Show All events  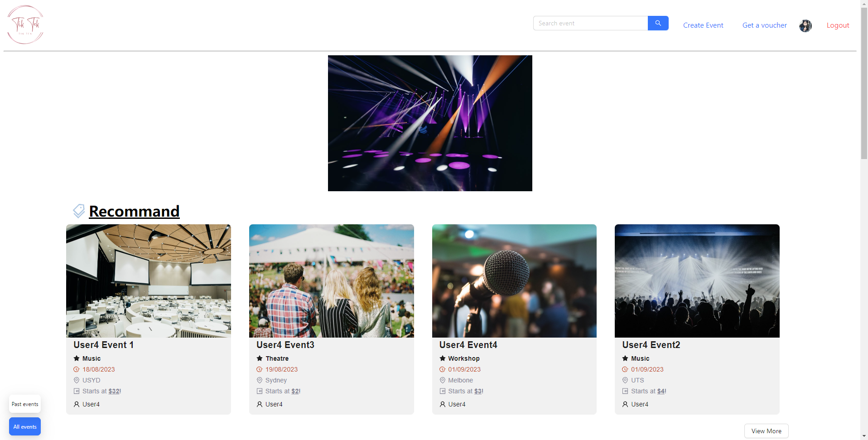tap(24, 426)
